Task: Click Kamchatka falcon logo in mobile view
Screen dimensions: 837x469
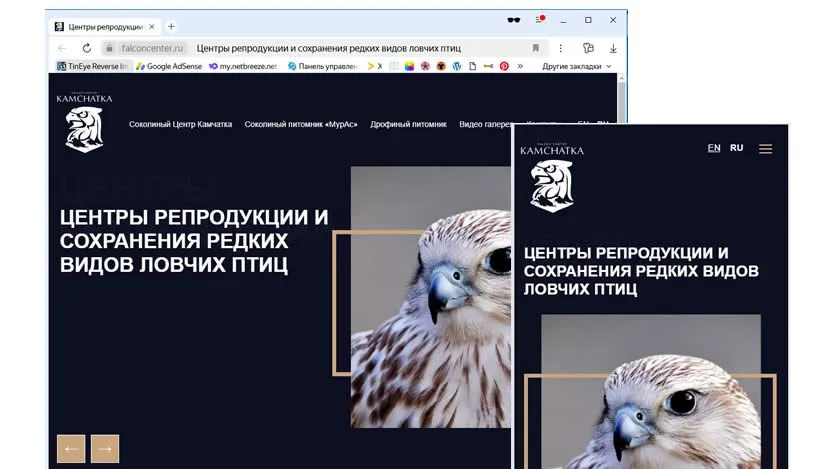Action: coord(552,178)
